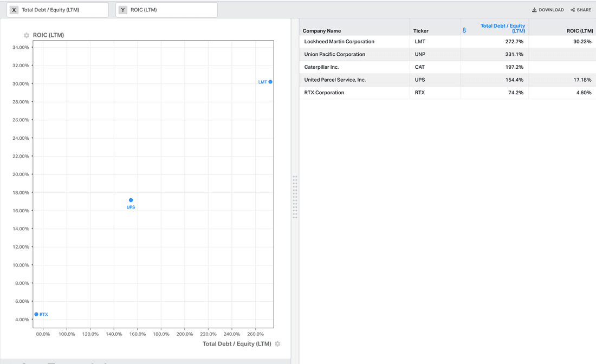Click the Download button
The width and height of the screenshot is (596, 364).
pyautogui.click(x=548, y=10)
